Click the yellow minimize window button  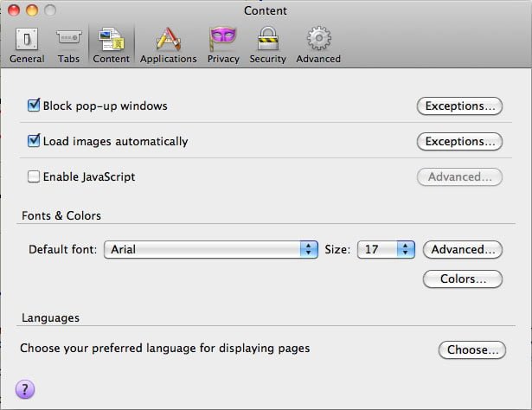[33, 10]
